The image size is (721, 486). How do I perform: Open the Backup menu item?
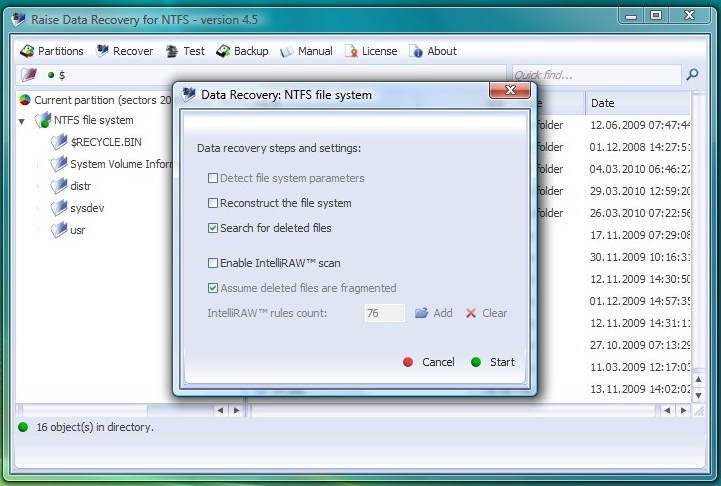coord(242,51)
